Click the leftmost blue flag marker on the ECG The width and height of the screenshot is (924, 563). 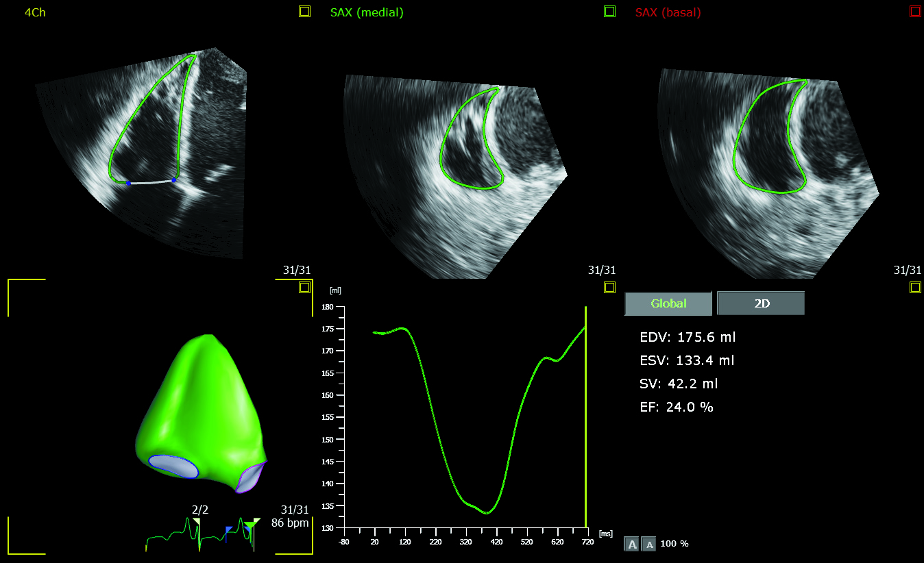[228, 529]
